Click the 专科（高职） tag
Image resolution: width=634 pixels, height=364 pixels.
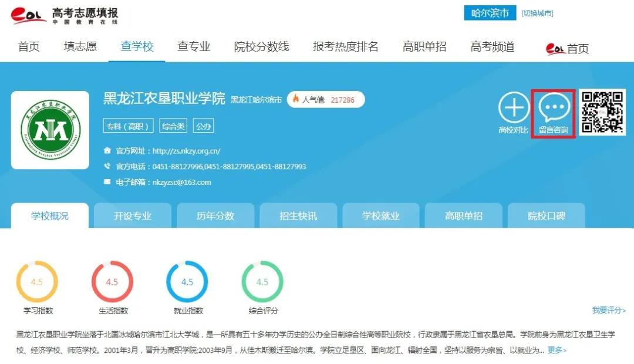128,126
